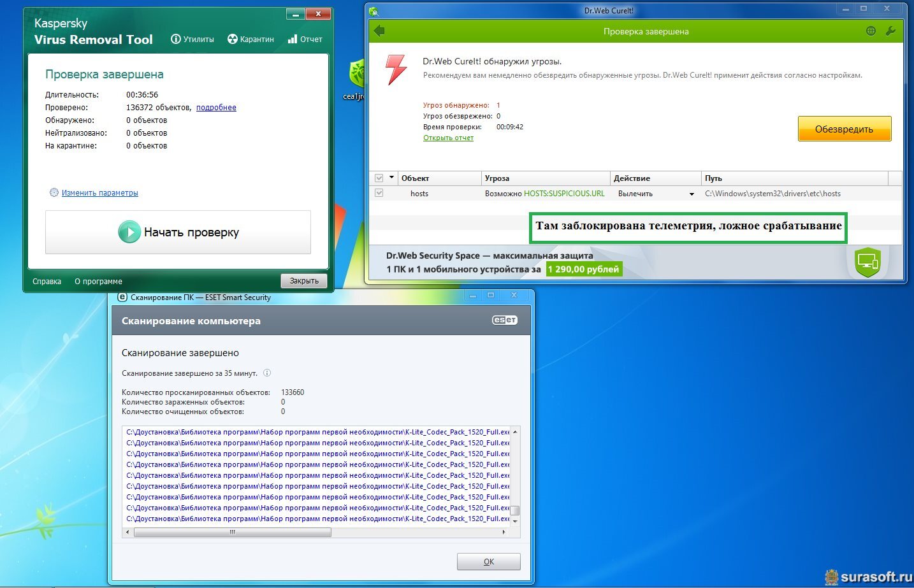The height and width of the screenshot is (588, 914).
Task: Click the C:\Windows\system32\drivers\etc\hosts path cell
Action: [773, 194]
